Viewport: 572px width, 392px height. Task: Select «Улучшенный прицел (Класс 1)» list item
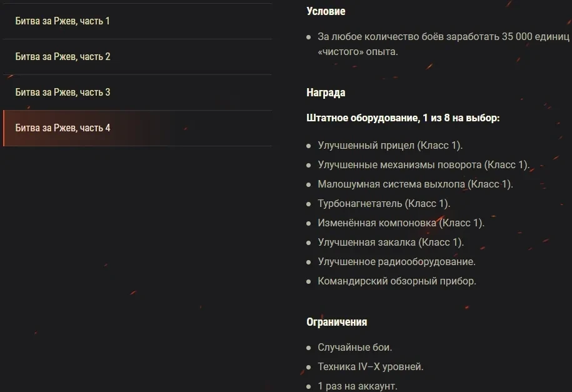coord(390,146)
